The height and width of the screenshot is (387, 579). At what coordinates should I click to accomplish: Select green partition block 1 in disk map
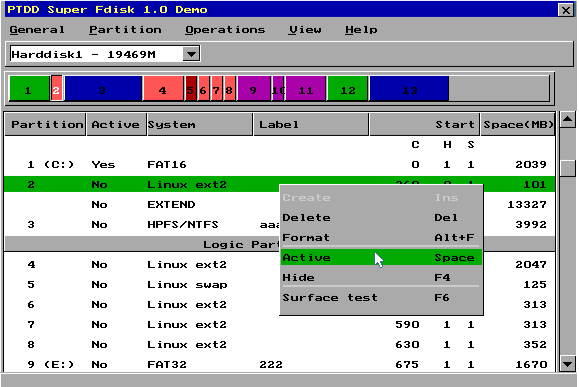29,88
